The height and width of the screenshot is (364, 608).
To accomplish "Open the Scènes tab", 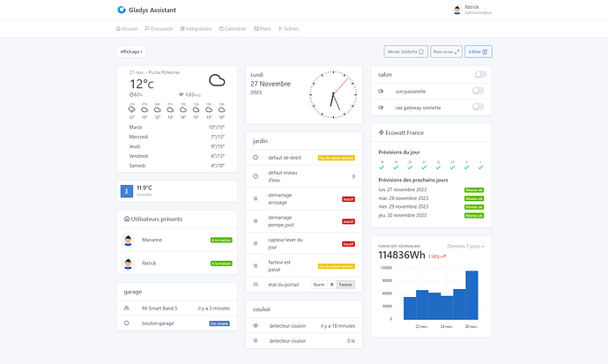I will 288,29.
